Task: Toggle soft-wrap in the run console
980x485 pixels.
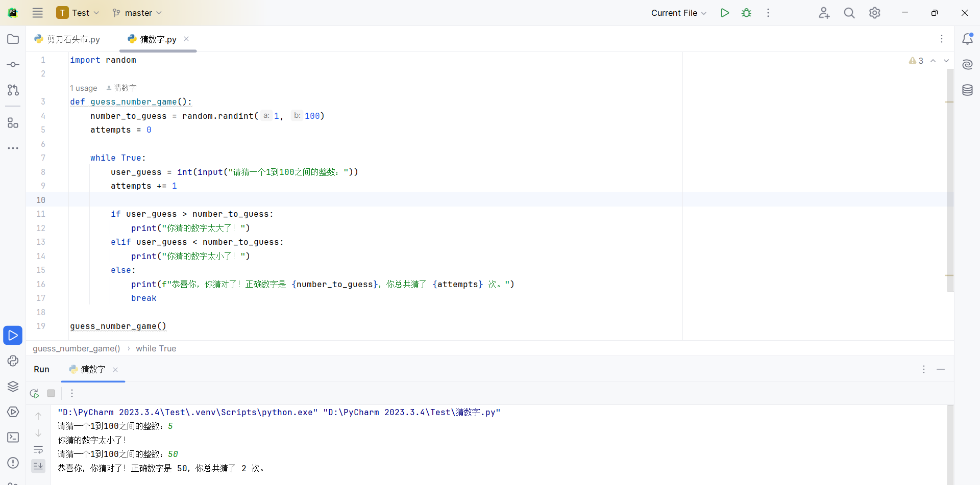Action: tap(38, 450)
